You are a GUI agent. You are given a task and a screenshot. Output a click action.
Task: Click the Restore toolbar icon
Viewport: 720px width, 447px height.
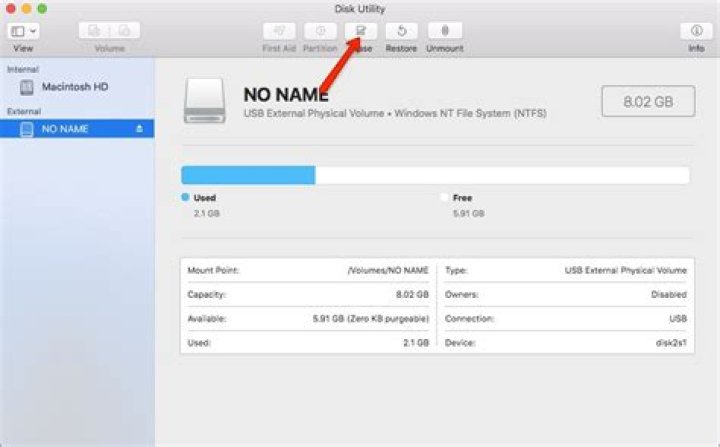click(402, 31)
